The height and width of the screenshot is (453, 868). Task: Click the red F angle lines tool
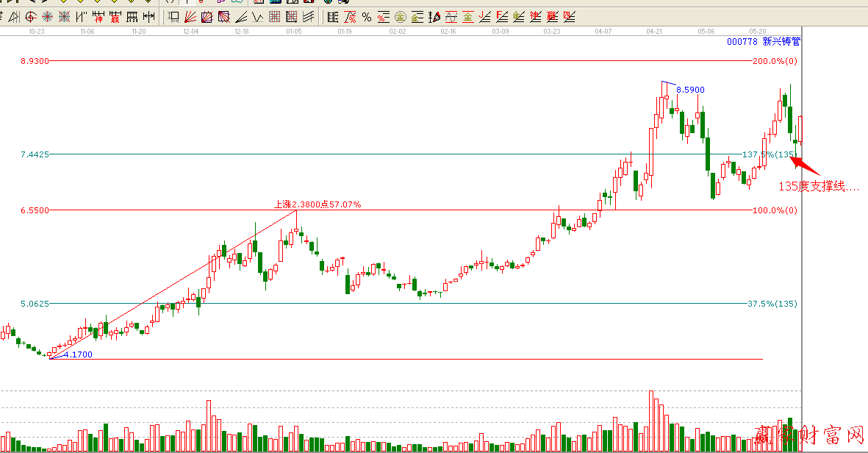point(501,17)
